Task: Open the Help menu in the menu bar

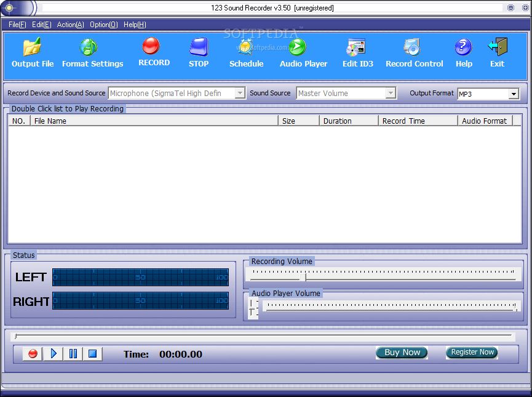Action: (135, 25)
